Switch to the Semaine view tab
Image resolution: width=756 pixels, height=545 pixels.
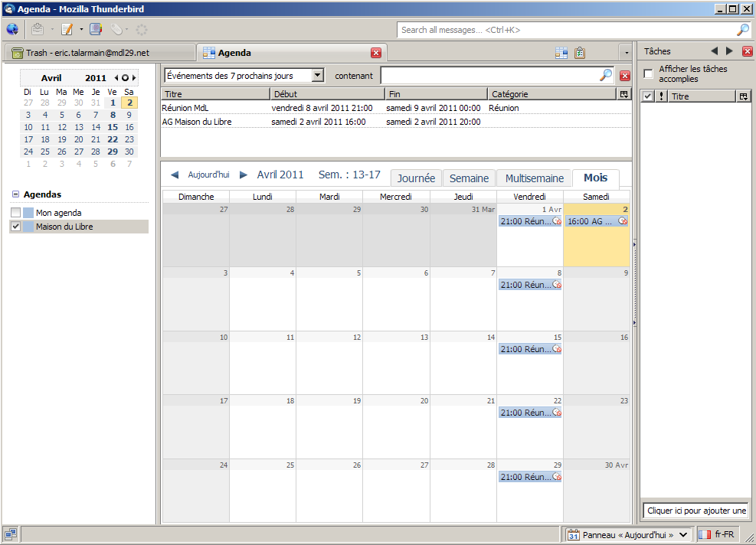(x=469, y=178)
